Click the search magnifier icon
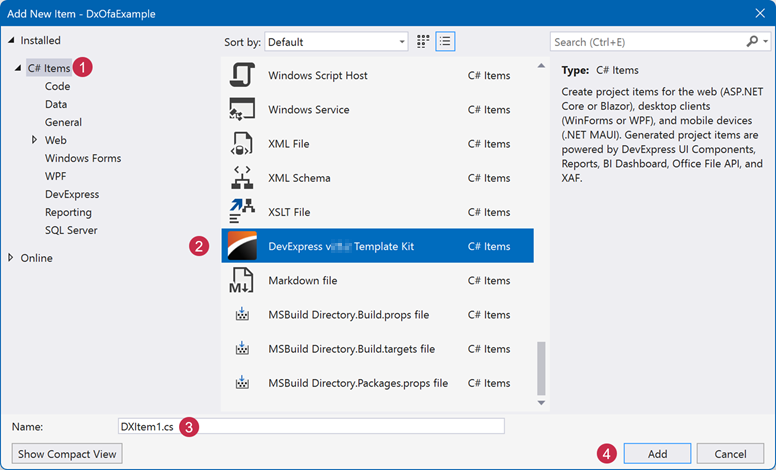Image resolution: width=776 pixels, height=470 pixels. 752,42
